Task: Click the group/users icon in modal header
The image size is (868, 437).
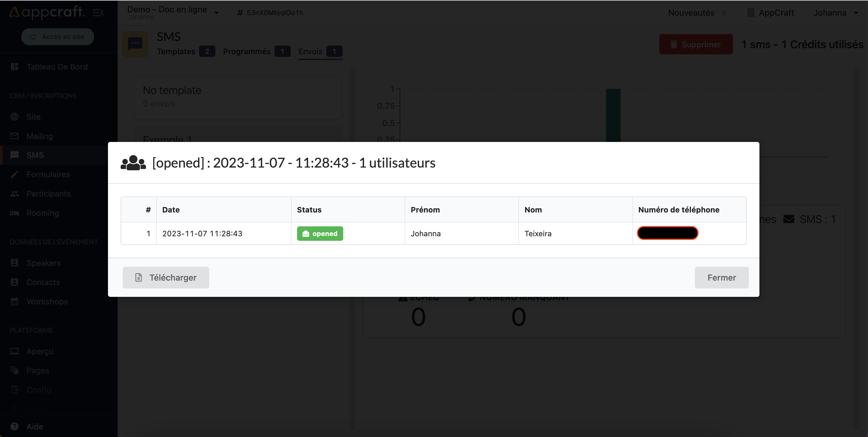Action: 133,163
